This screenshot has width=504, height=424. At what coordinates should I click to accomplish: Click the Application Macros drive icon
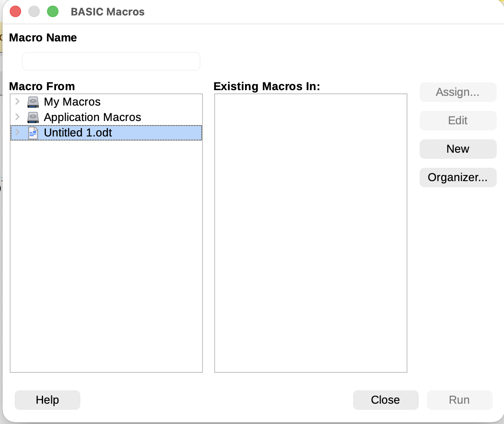(x=33, y=117)
